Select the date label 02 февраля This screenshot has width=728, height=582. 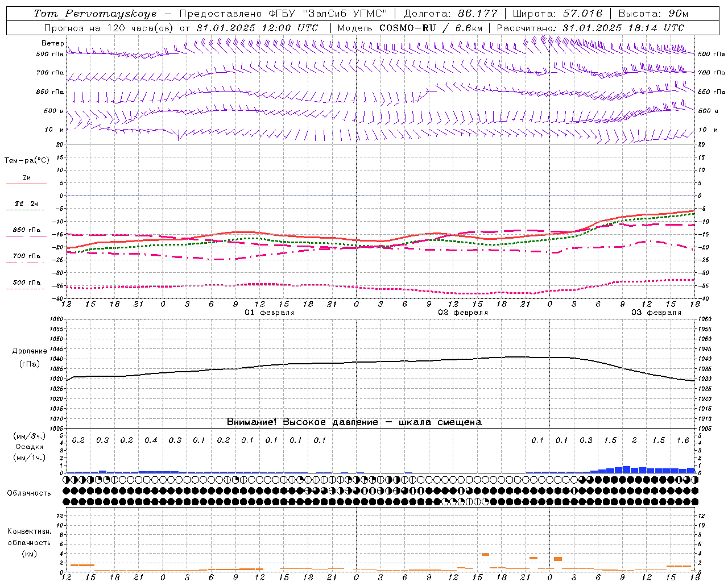(463, 313)
